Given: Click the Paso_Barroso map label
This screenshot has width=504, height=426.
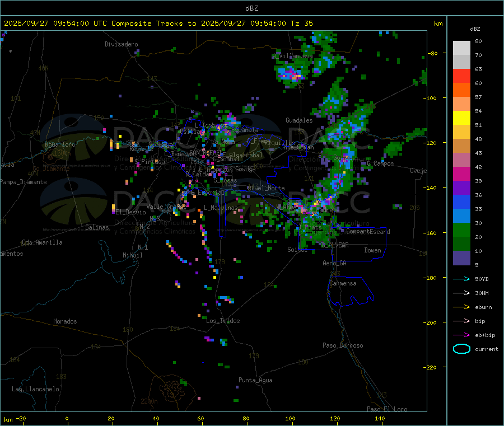Looking at the screenshot, I should (343, 345).
